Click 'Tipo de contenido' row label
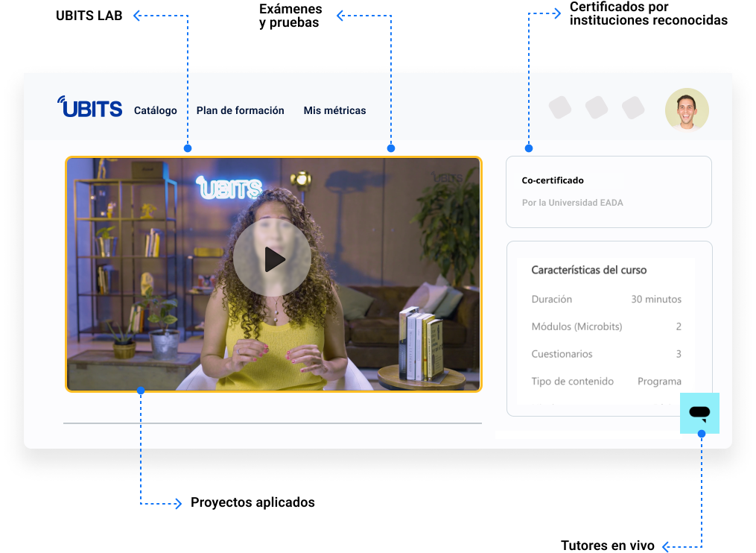The width and height of the screenshot is (756, 553). point(572,382)
